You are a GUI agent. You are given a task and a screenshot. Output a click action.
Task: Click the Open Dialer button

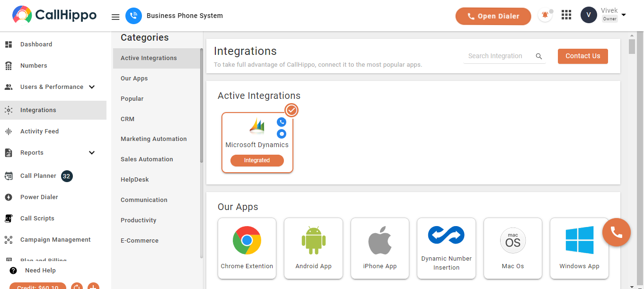click(493, 16)
